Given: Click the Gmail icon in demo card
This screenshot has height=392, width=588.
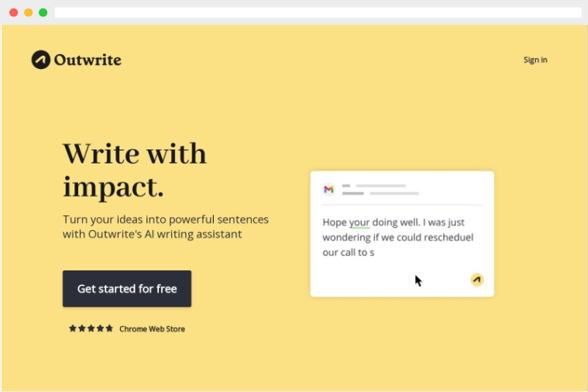Looking at the screenshot, I should (x=328, y=190).
